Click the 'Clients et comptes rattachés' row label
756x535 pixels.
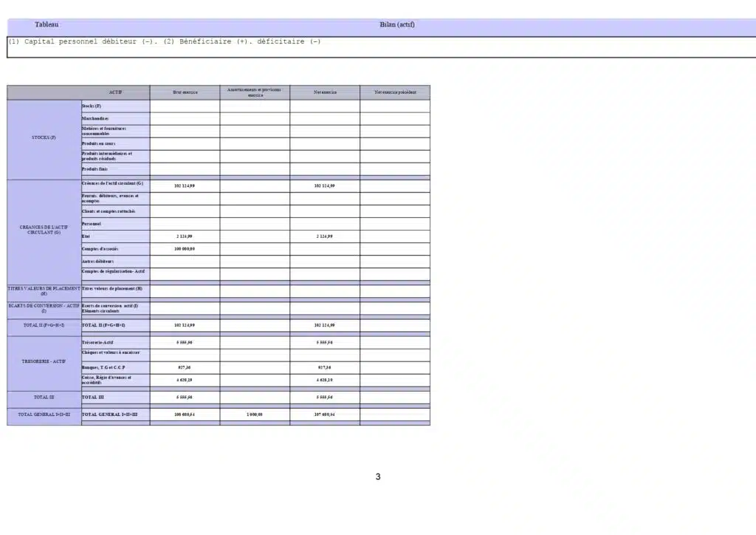109,211
